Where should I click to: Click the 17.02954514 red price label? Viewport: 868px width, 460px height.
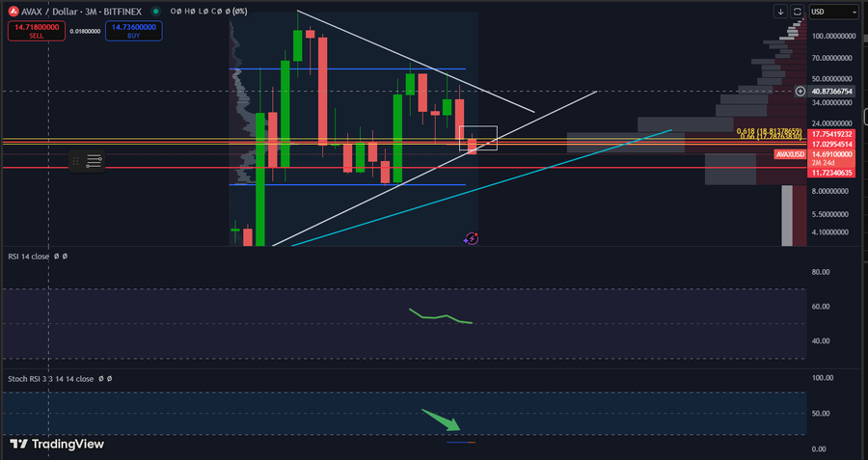coord(832,144)
